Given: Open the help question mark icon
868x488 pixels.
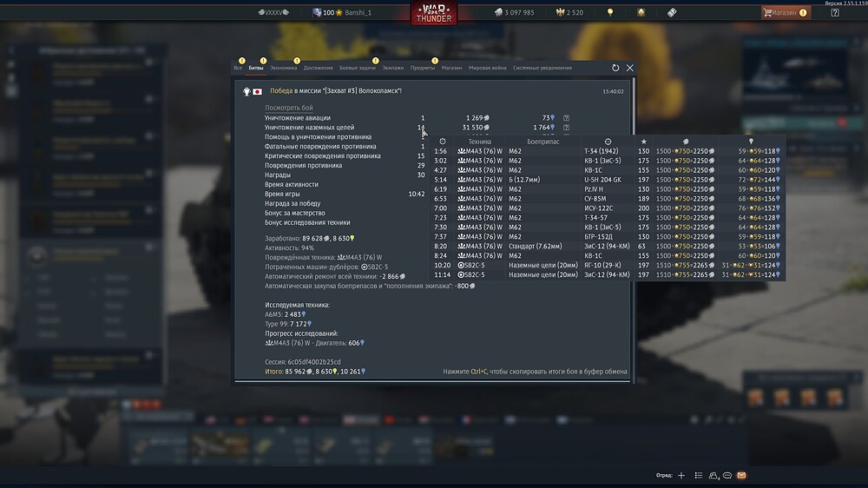Looking at the screenshot, I should (x=835, y=12).
